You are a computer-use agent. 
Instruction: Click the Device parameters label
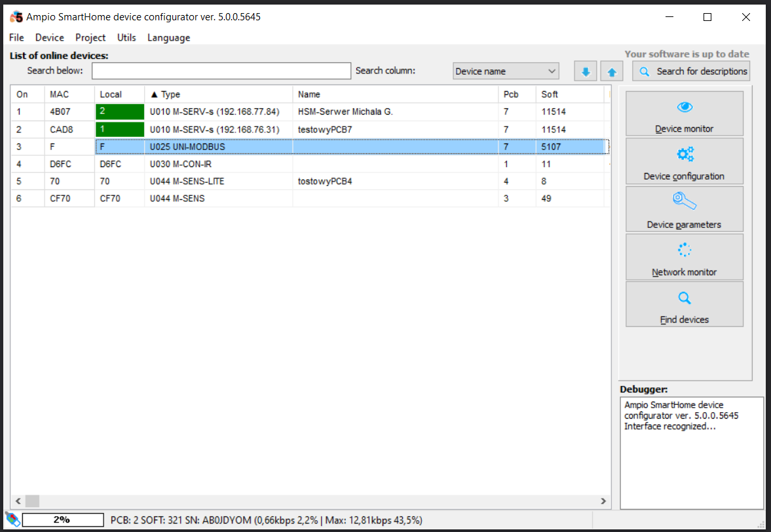[x=684, y=225]
